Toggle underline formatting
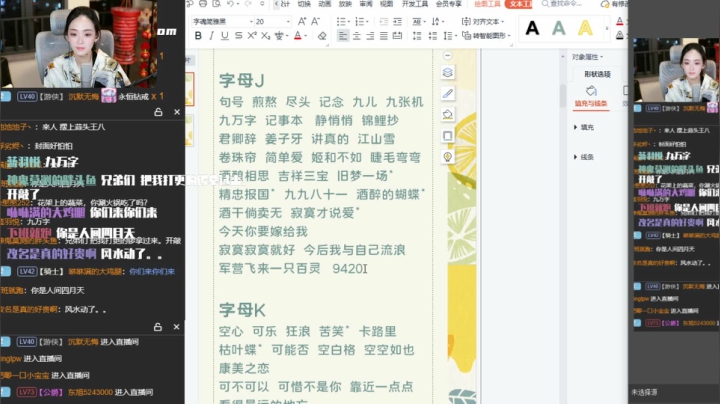Screen dimensions: 720x404 click(x=225, y=36)
